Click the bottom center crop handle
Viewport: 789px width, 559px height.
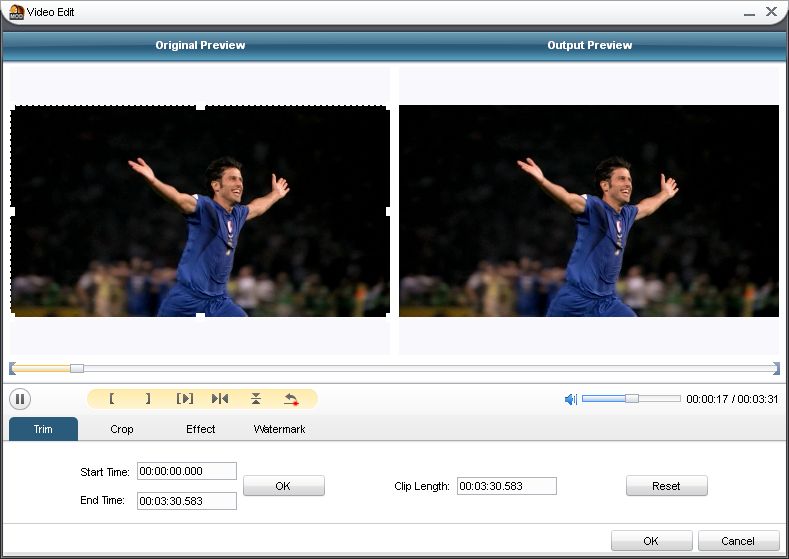(x=200, y=315)
